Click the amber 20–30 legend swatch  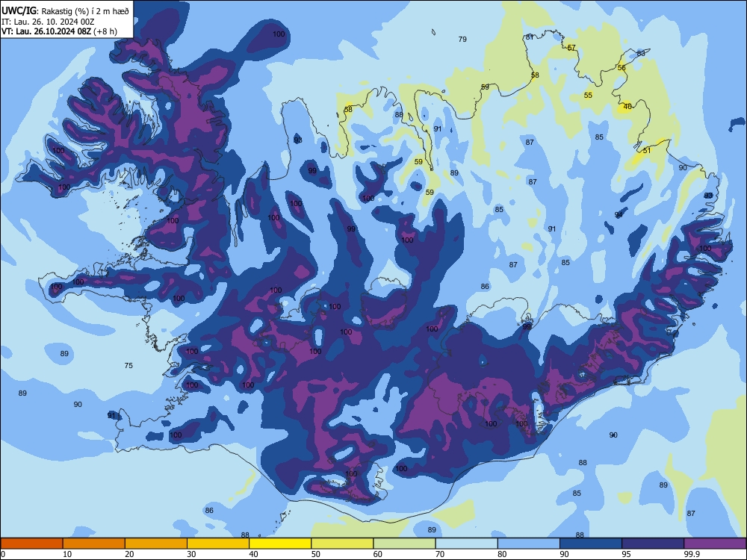156,544
